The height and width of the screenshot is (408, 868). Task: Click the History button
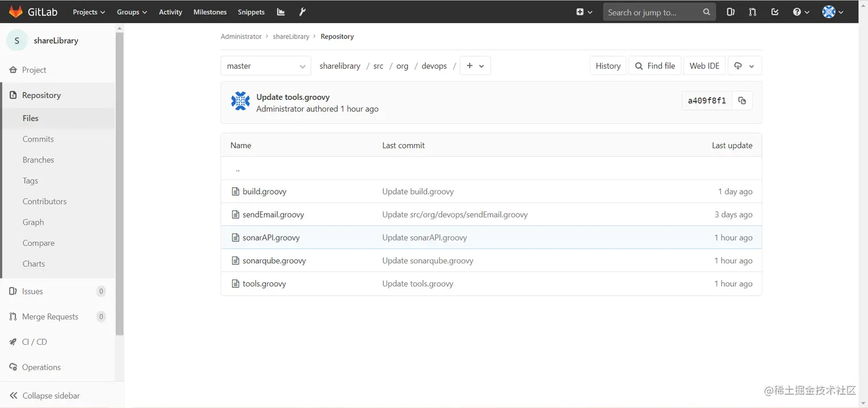click(x=608, y=66)
